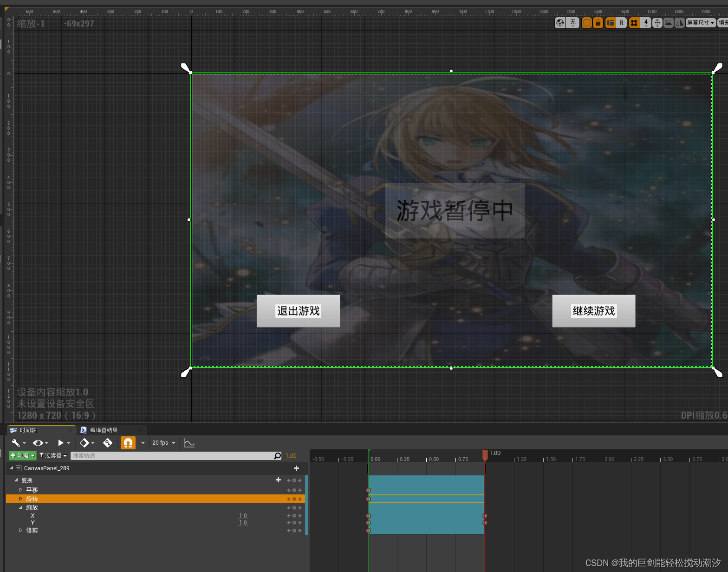
Task: Click the 继续游戏 button in canvas
Action: pos(593,311)
